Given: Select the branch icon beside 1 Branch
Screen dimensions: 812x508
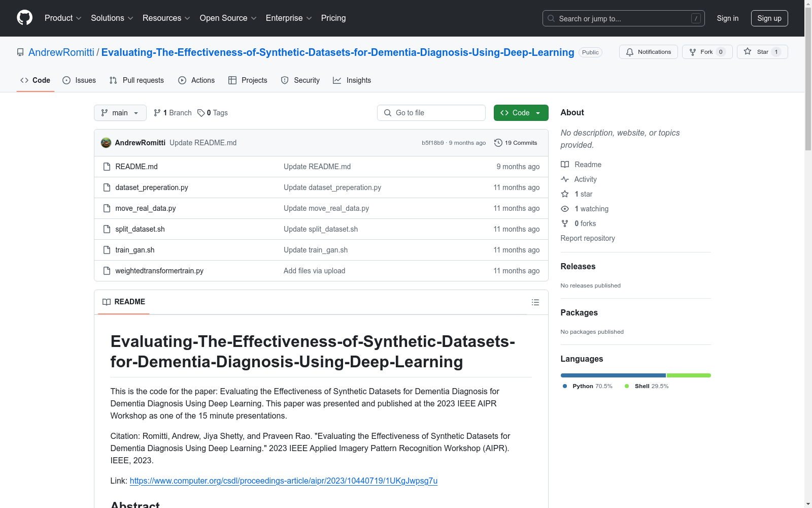Looking at the screenshot, I should tap(157, 113).
